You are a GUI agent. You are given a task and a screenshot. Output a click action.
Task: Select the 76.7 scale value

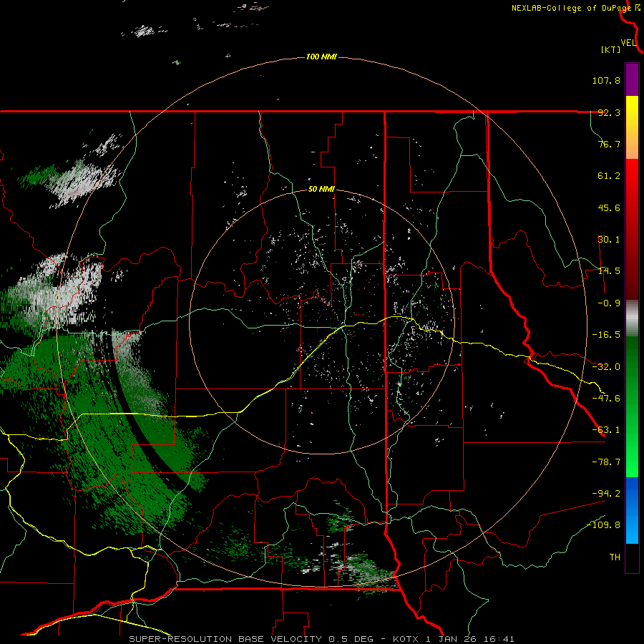pos(609,144)
